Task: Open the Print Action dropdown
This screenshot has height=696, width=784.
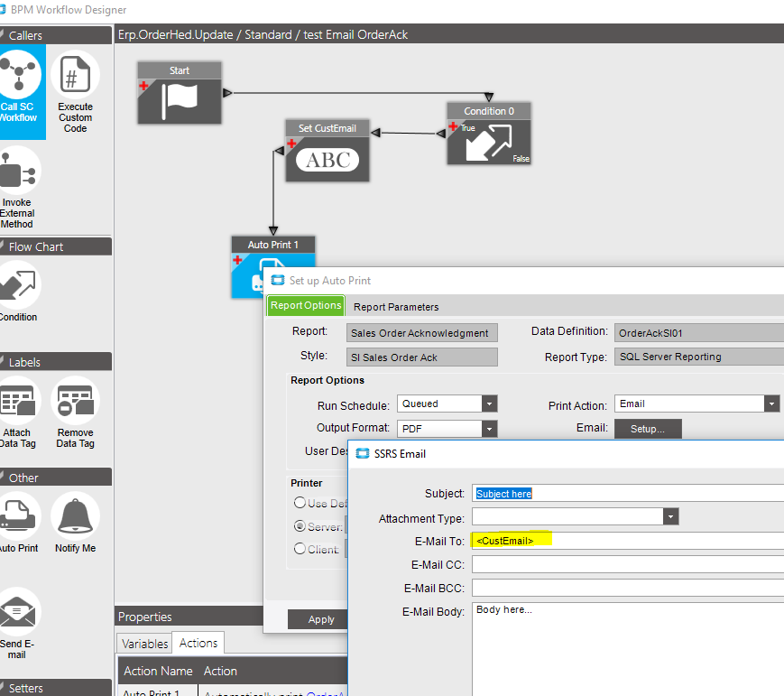Action: click(x=771, y=404)
